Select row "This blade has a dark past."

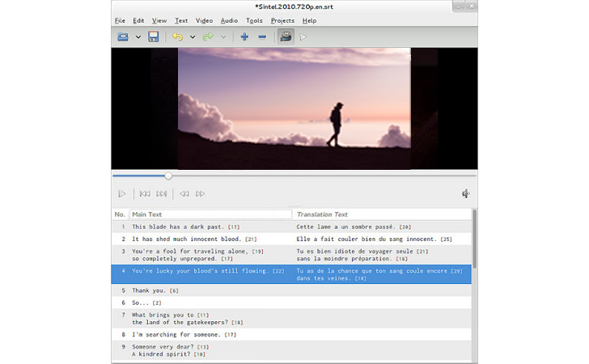291,226
